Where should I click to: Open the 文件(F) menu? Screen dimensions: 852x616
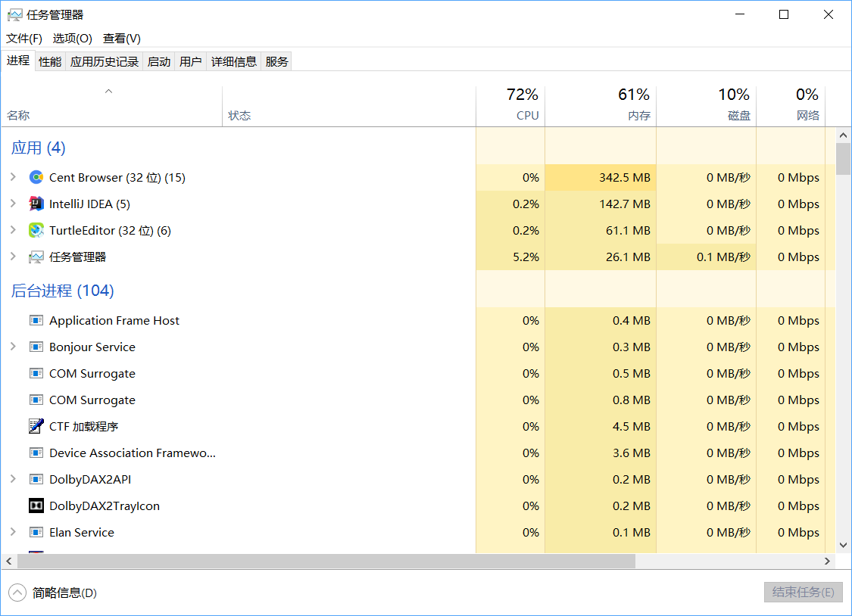tap(24, 39)
